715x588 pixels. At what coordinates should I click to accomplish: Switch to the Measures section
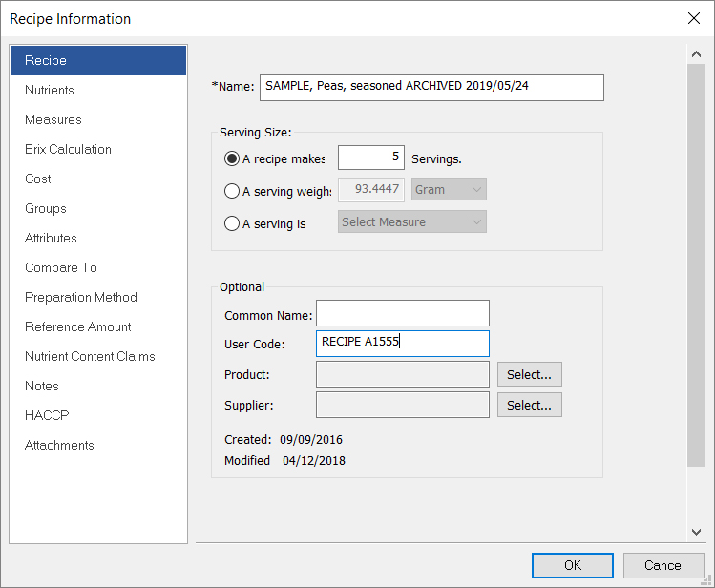click(53, 119)
